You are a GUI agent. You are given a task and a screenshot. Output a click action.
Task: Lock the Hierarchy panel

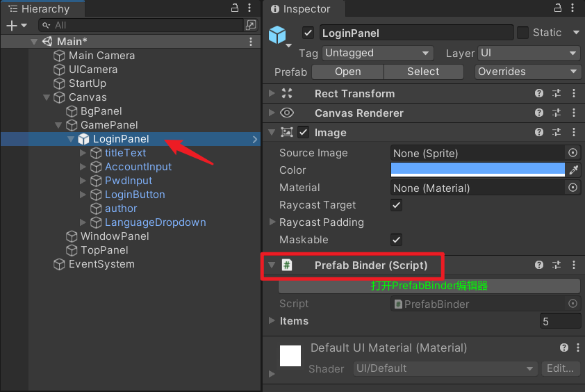(x=235, y=8)
